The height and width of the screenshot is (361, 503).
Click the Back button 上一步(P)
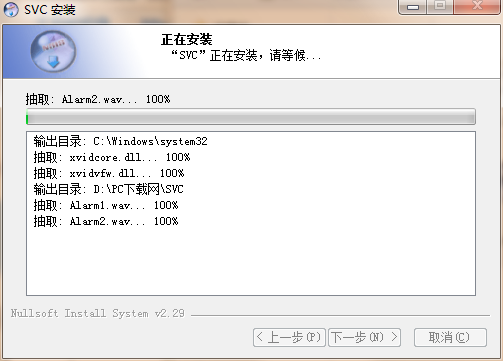[x=289, y=337]
